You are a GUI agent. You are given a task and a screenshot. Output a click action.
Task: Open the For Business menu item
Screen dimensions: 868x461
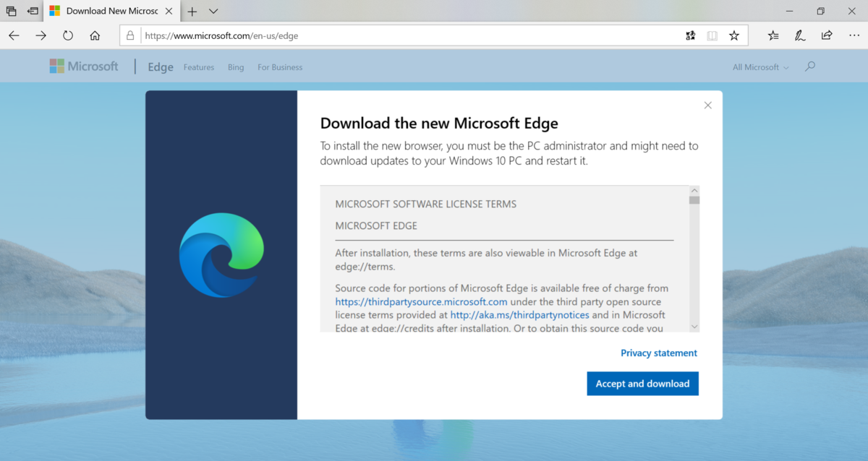(x=280, y=67)
